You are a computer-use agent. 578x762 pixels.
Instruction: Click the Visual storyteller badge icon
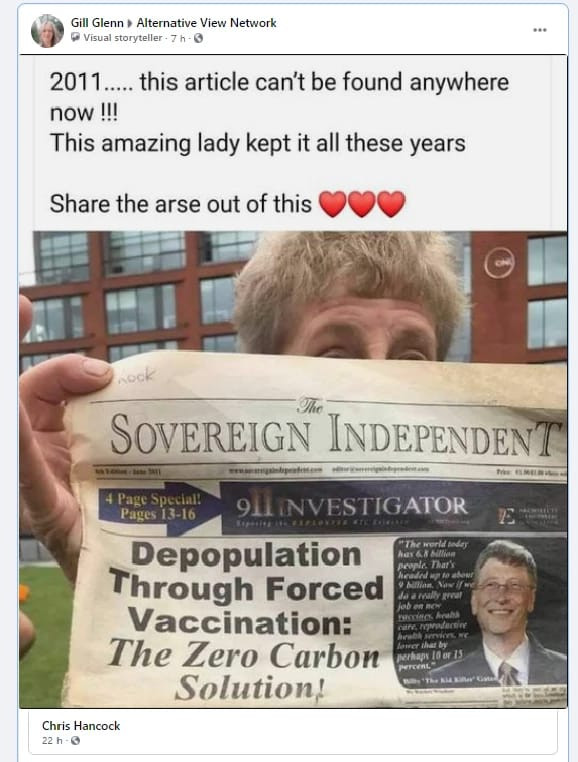[x=75, y=37]
